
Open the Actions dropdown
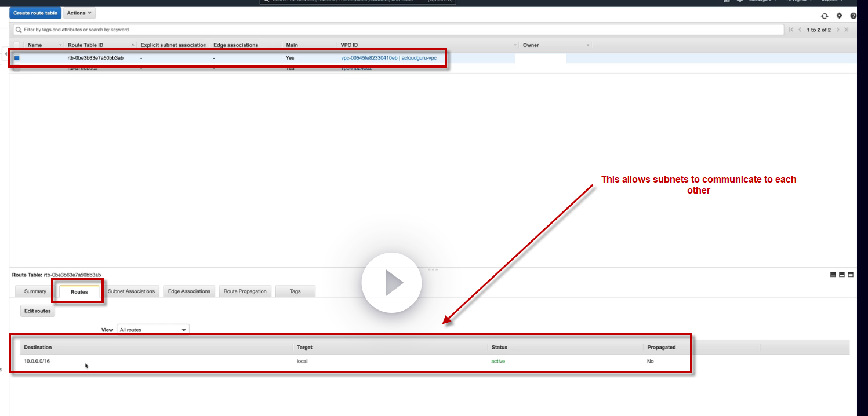point(79,13)
